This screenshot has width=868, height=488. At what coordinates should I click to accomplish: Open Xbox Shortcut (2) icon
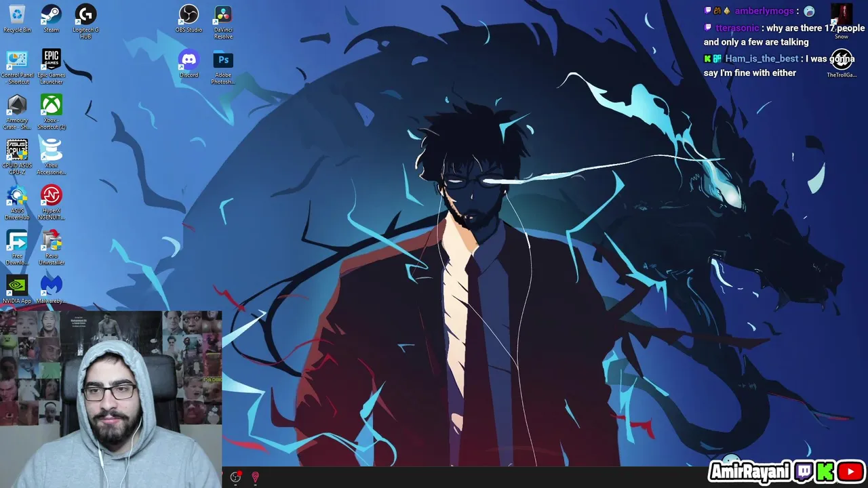[51, 113]
